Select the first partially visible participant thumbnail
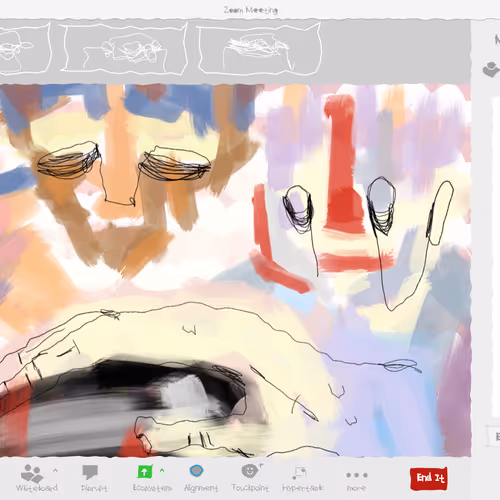Screen dimensions: 500x500 (x=24, y=48)
